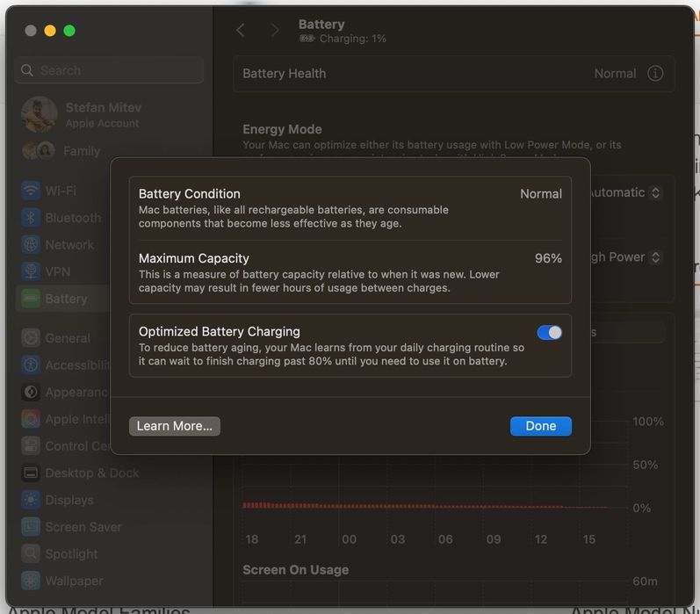
Task: Open Network settings label
Action: 69,245
